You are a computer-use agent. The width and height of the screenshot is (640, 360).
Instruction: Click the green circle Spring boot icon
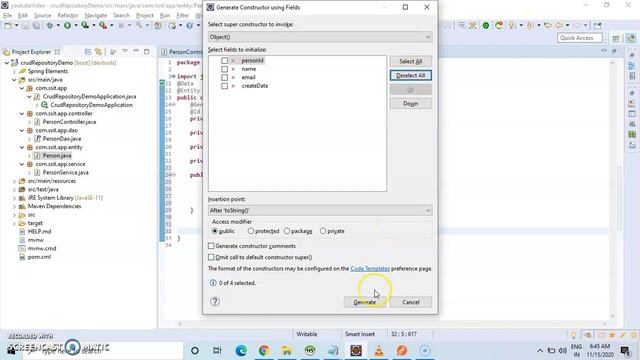click(486, 25)
